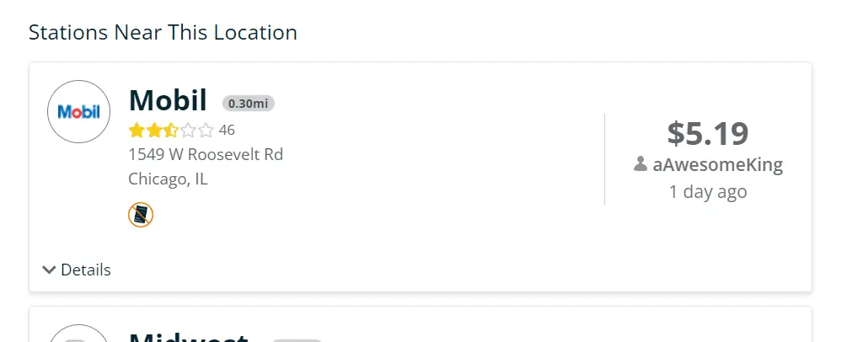This screenshot has height=342, width=868.
Task: Click the $5.19 gas price
Action: [x=708, y=133]
